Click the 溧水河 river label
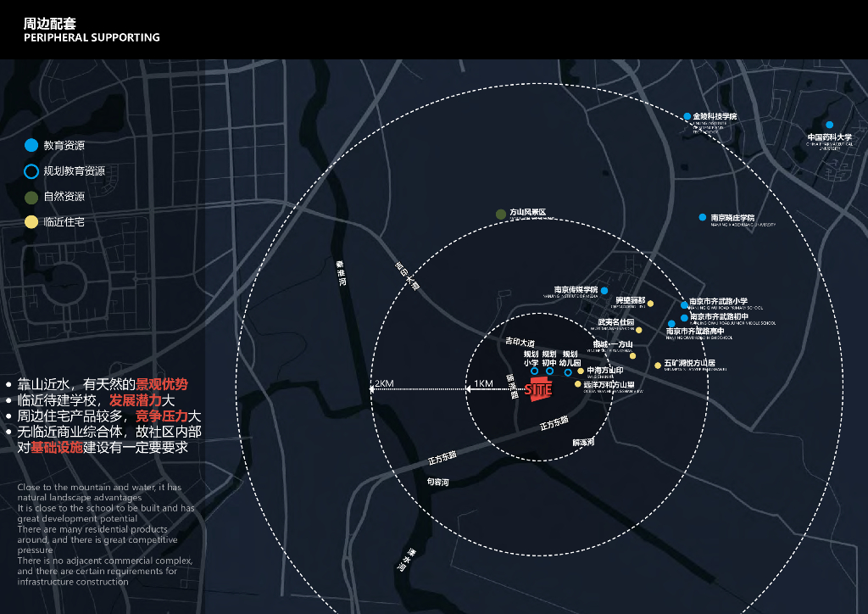Screen dimensions: 868x614 [405, 559]
